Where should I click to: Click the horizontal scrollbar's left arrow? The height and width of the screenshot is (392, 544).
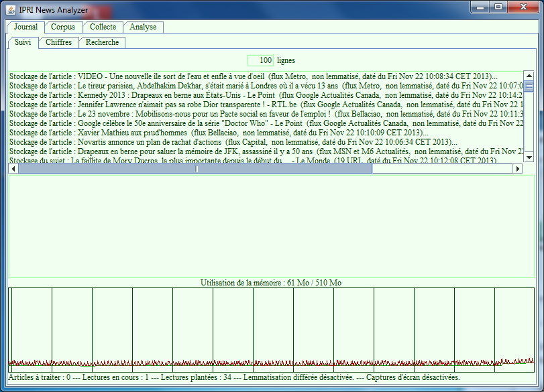(x=13, y=169)
